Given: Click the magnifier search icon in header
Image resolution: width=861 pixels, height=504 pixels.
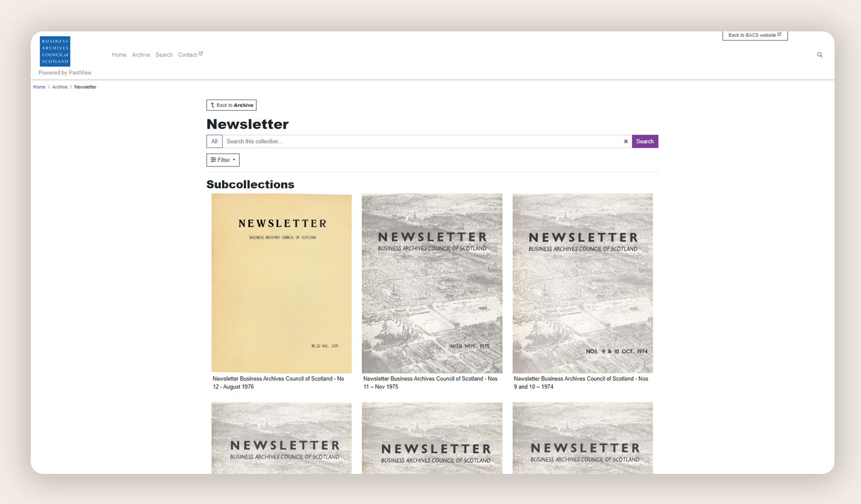Looking at the screenshot, I should pos(819,55).
